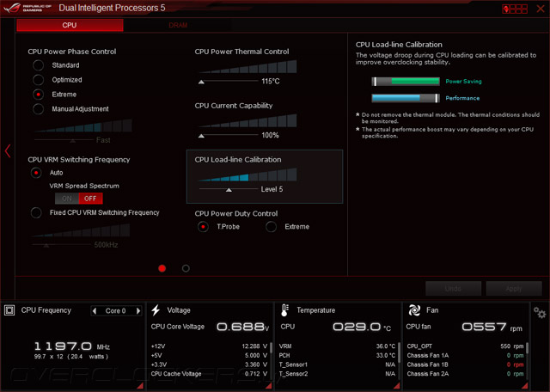Select Extreme power duty control radio
The width and height of the screenshot is (550, 392).
click(x=272, y=227)
